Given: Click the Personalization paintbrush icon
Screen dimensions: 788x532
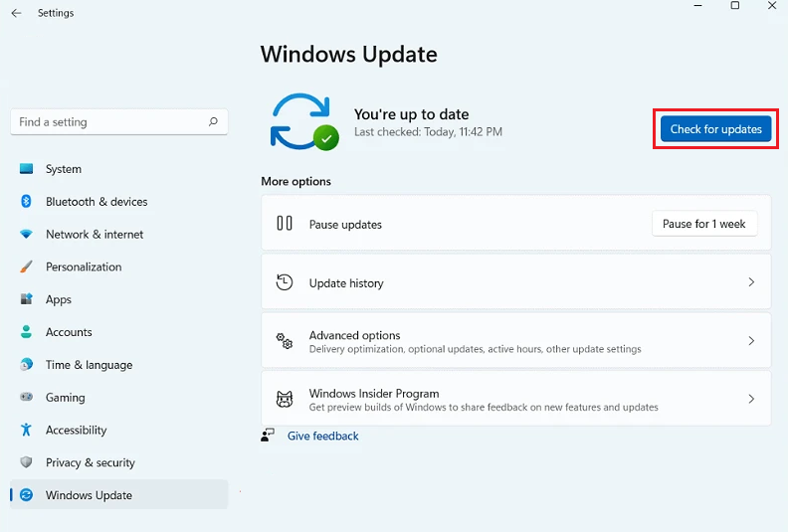Looking at the screenshot, I should point(26,266).
